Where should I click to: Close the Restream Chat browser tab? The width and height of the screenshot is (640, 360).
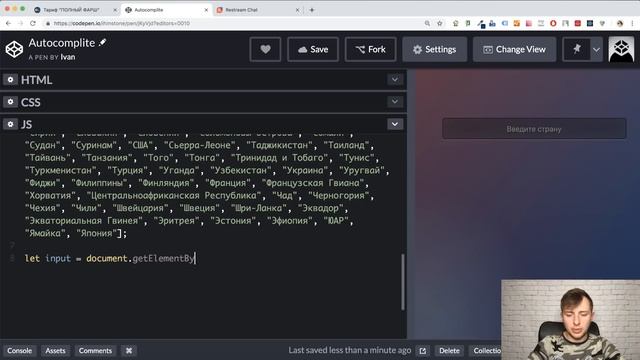pos(297,10)
